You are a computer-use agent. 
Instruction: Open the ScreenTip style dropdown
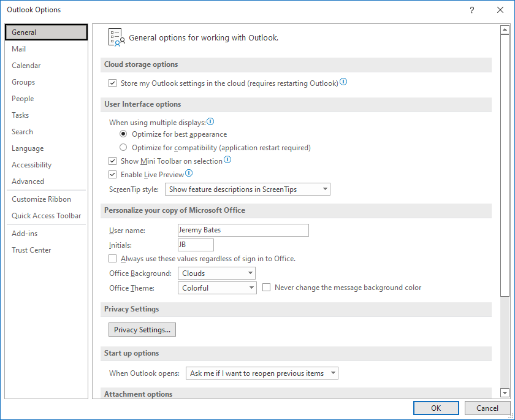coord(247,189)
